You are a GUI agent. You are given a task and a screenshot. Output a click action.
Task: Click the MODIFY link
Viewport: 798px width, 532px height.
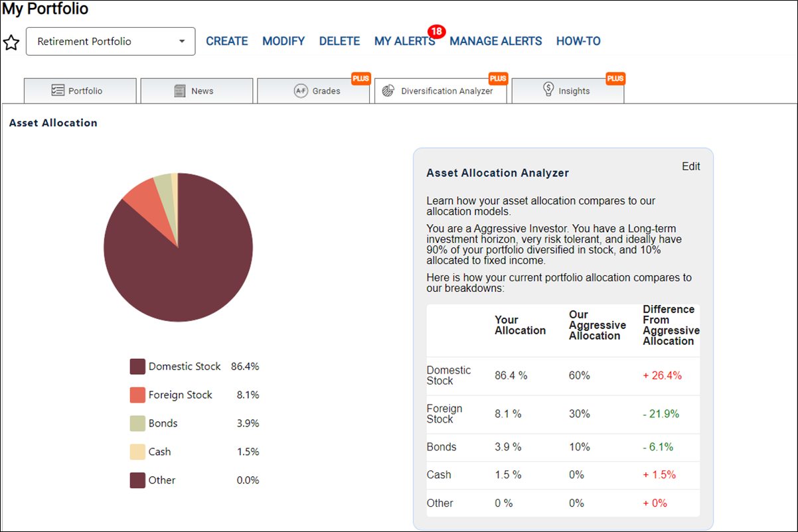283,41
